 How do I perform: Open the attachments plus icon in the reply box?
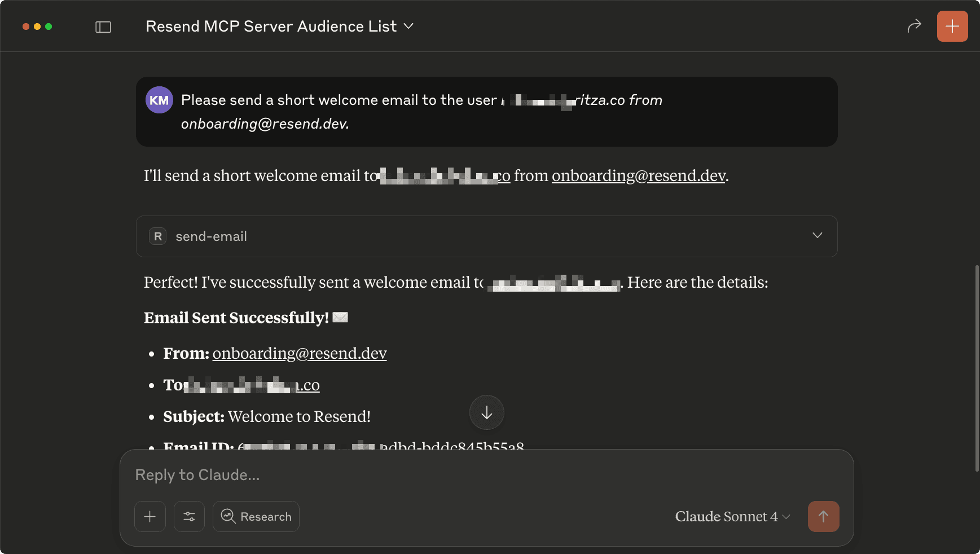pos(150,516)
